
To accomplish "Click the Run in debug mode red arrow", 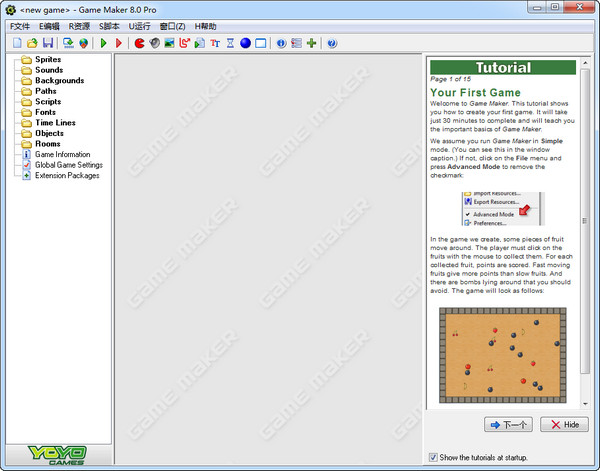I will point(118,43).
